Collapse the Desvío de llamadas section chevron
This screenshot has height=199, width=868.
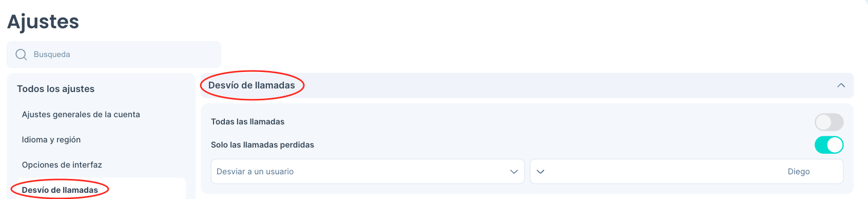tap(841, 85)
